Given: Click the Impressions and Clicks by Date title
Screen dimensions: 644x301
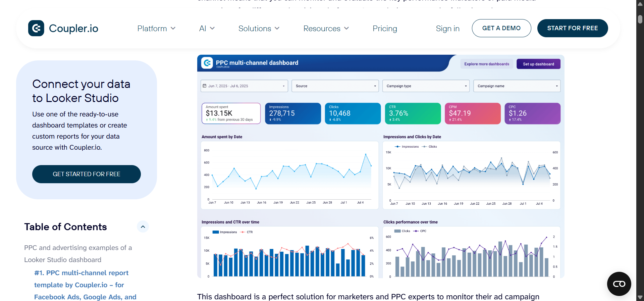Looking at the screenshot, I should [412, 137].
